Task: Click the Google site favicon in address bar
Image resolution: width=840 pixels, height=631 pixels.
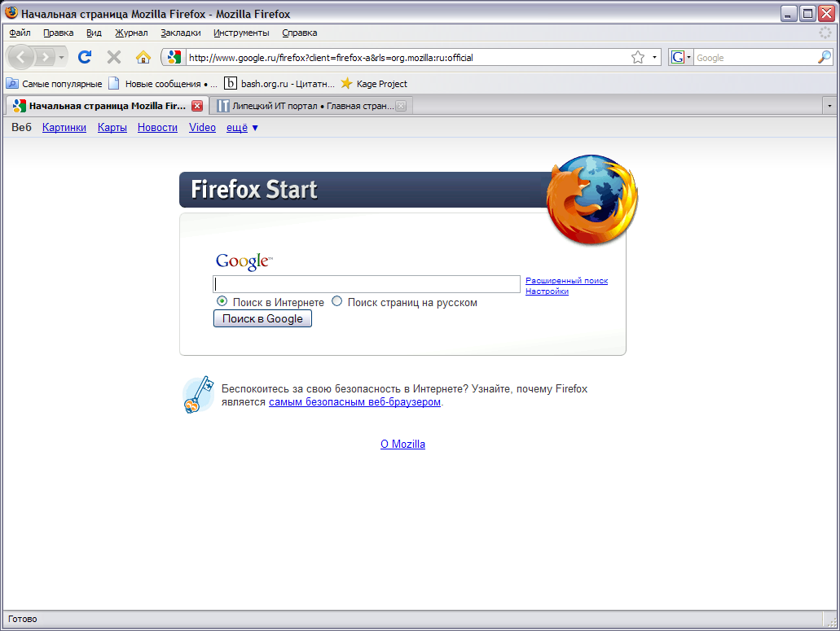Action: click(174, 57)
